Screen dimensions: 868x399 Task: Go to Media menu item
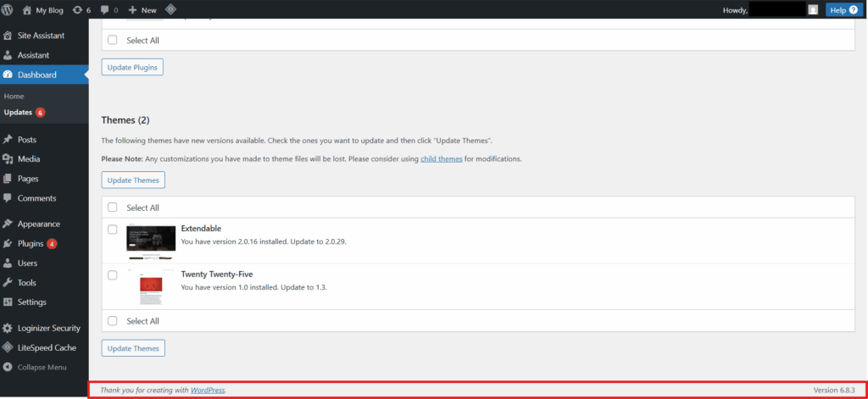pos(29,158)
